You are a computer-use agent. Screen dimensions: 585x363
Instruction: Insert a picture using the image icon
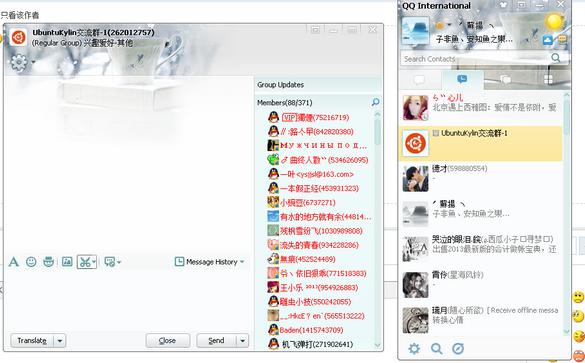coord(67,262)
